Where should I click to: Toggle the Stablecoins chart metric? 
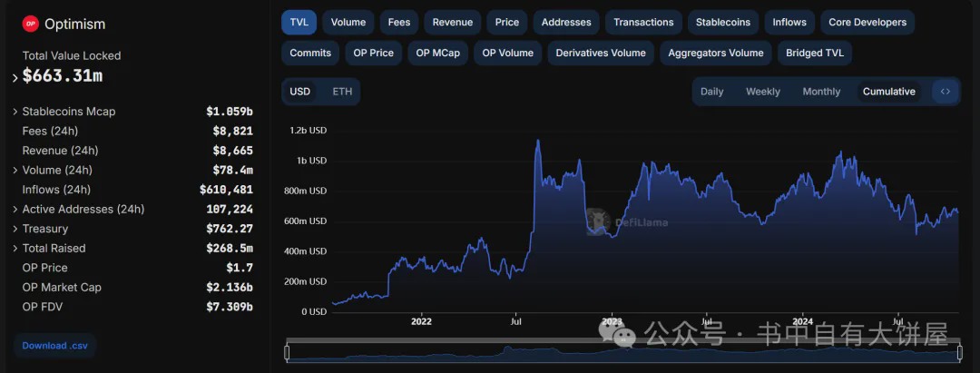tap(723, 22)
